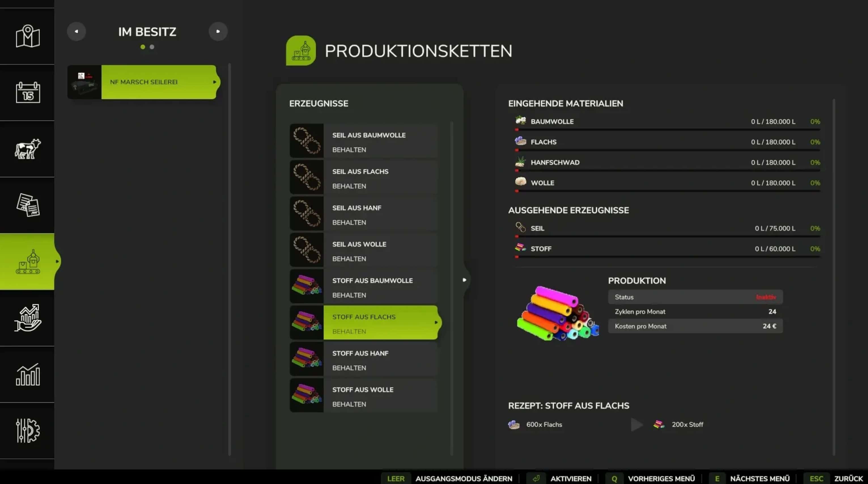Open the map view sidebar icon
This screenshot has width=868, height=484.
pyautogui.click(x=28, y=36)
